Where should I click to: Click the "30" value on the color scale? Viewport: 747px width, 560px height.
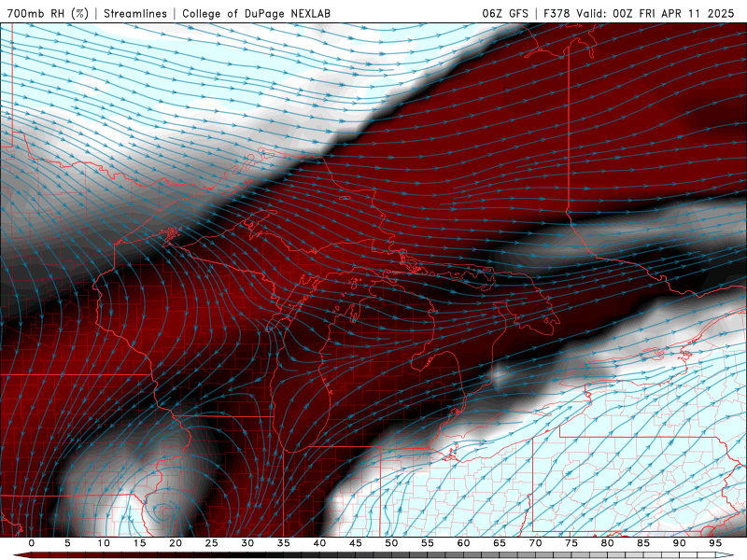[247, 543]
